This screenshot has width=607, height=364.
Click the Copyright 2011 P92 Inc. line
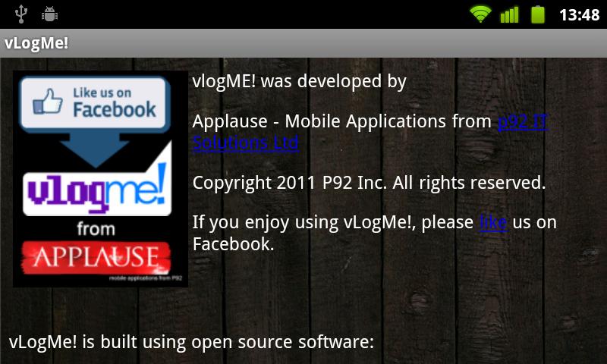(x=369, y=183)
